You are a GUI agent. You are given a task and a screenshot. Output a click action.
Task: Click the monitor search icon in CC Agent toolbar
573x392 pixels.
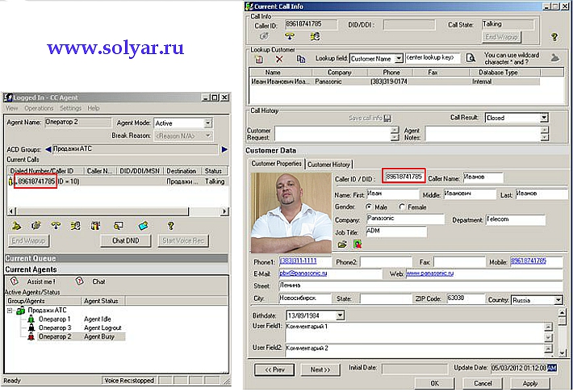coord(119,226)
